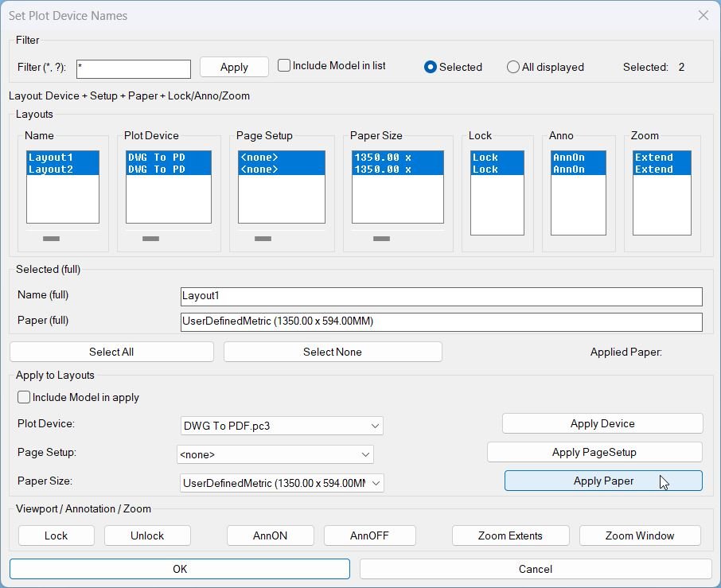Expand the Page Setup dropdown
721x588 pixels.
[x=365, y=454]
